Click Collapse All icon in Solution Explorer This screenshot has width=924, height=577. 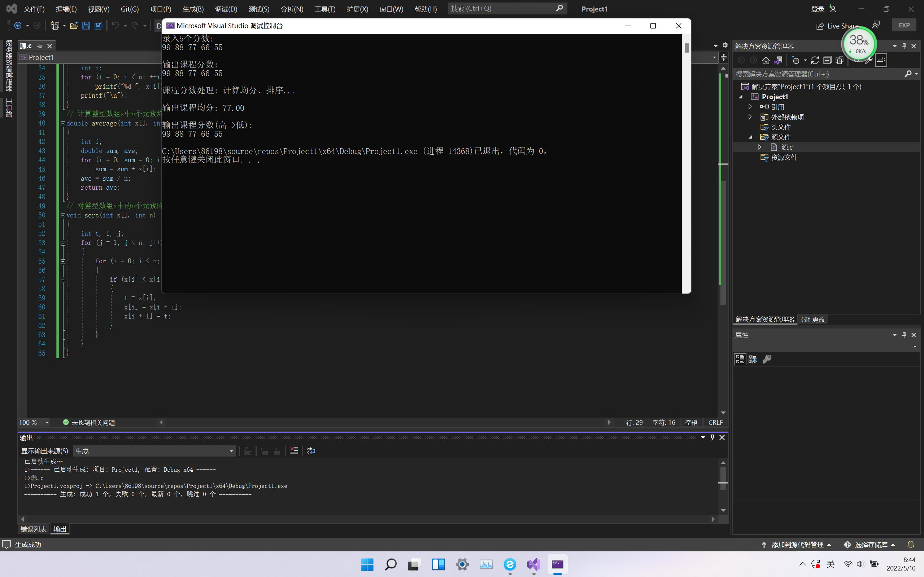827,60
